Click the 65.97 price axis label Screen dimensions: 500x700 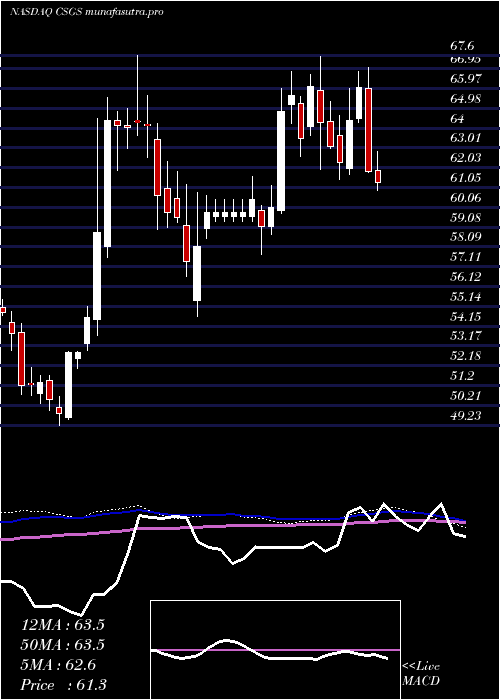pos(466,79)
